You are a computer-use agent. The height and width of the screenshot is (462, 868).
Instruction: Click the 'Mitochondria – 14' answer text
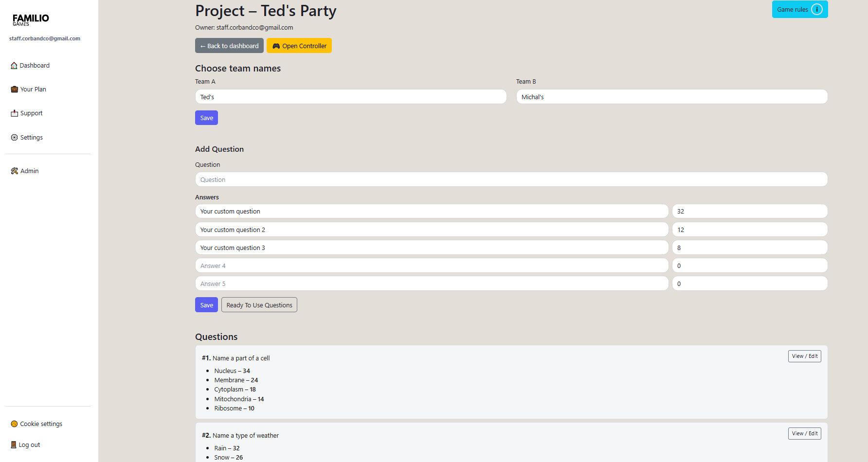239,399
